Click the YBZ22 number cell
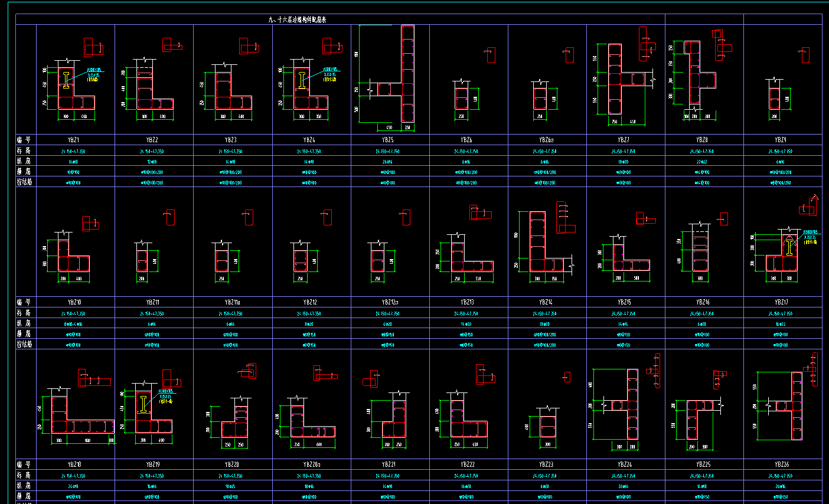The height and width of the screenshot is (504, 829). (469, 464)
